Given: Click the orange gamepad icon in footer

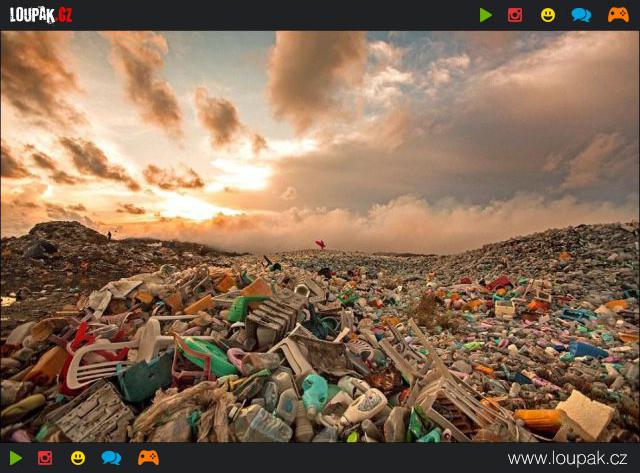Looking at the screenshot, I should click(x=148, y=458).
